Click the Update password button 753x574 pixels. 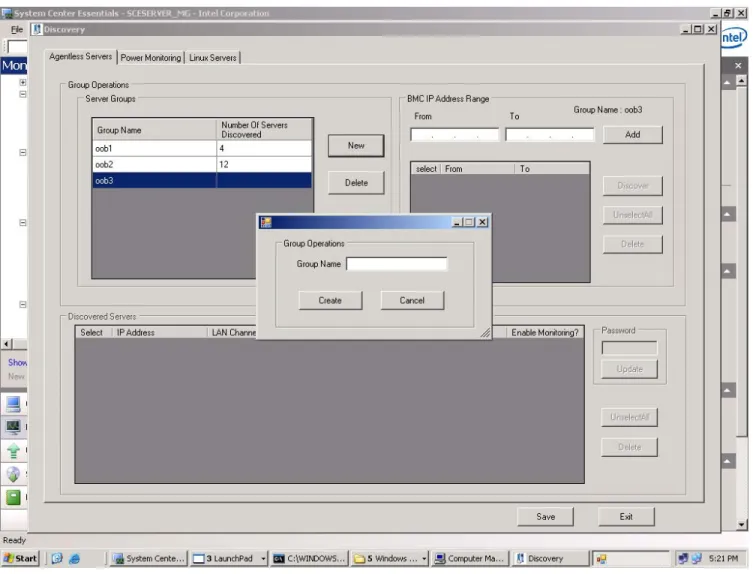pyautogui.click(x=629, y=369)
